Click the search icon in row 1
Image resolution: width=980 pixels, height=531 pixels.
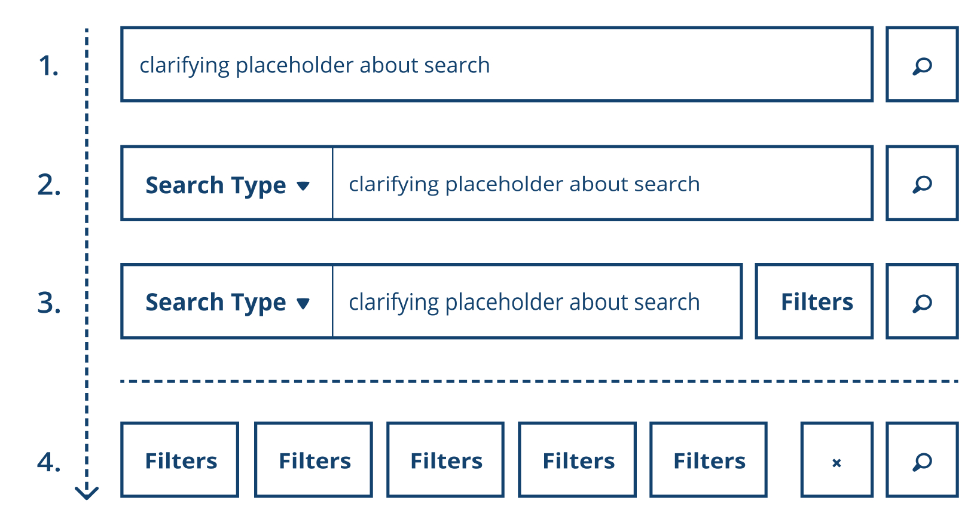(x=922, y=65)
